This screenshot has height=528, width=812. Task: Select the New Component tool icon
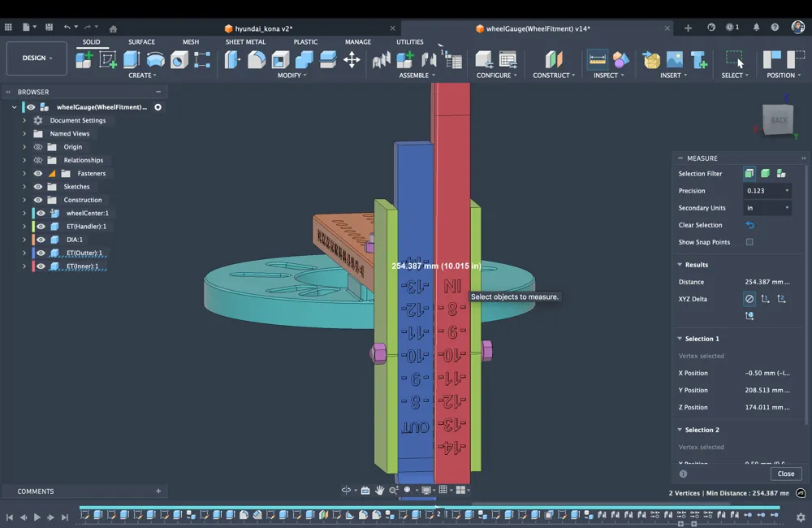click(x=84, y=59)
